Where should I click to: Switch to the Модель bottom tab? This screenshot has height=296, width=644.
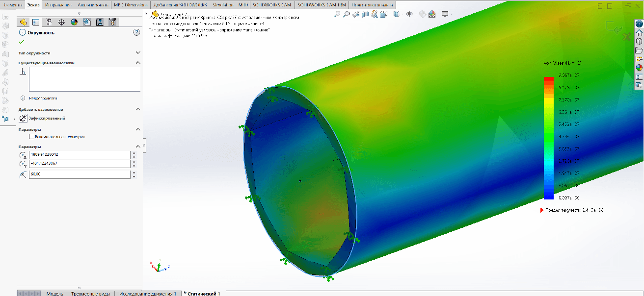(54, 294)
